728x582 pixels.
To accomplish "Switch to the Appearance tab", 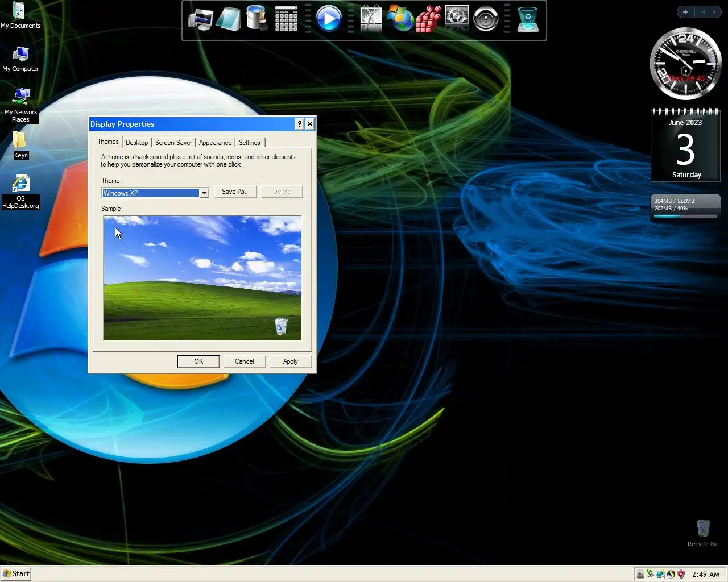I will click(215, 143).
